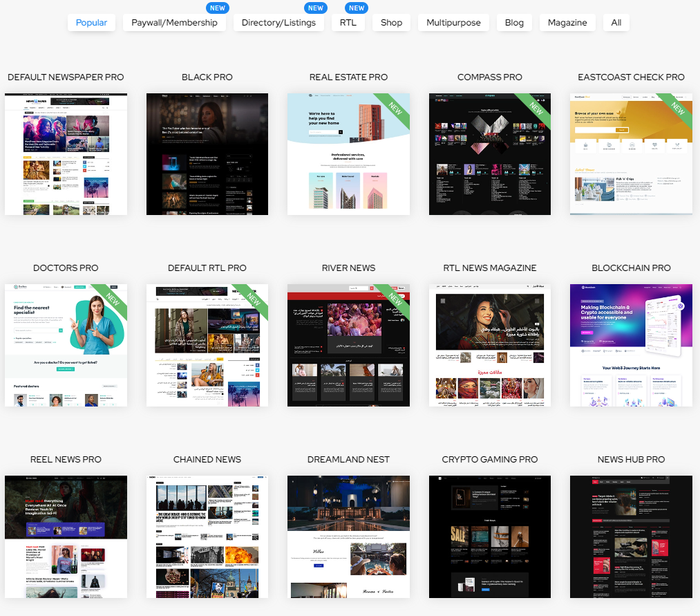Click the Compass Pro demo thumbnail

490,154
